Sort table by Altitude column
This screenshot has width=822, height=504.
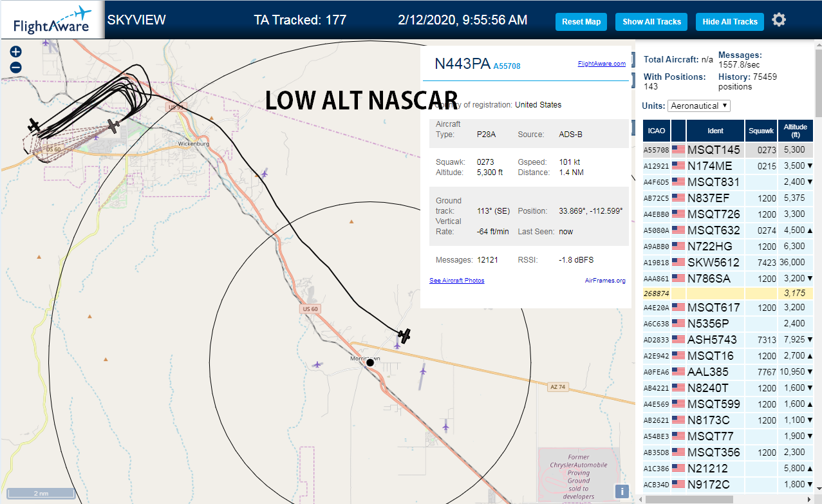pos(795,131)
